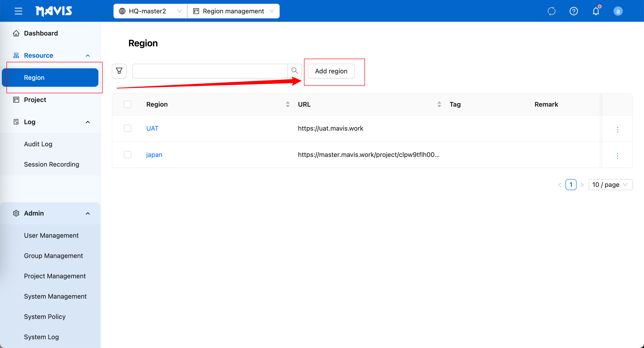
Task: Click the Log document icon
Action: click(x=16, y=122)
